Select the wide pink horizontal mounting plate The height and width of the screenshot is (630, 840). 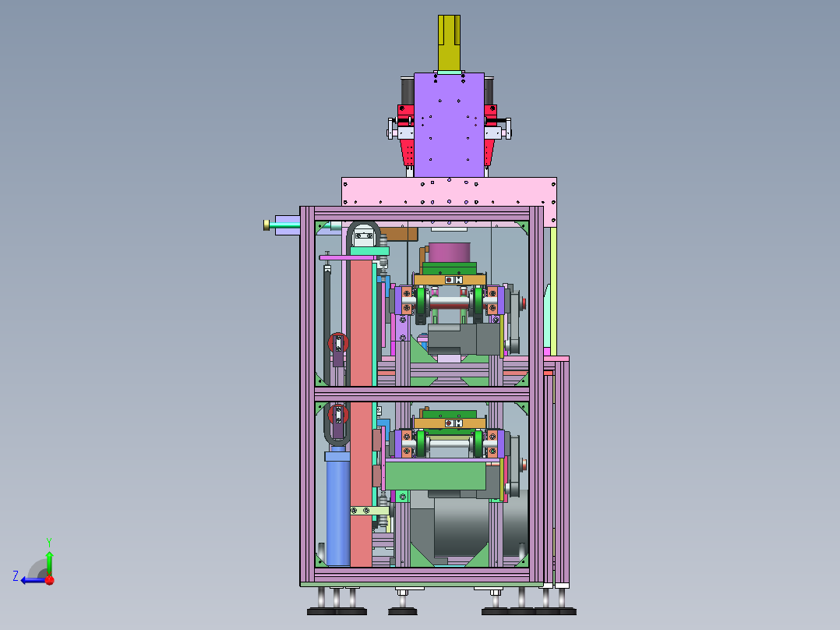pyautogui.click(x=449, y=191)
